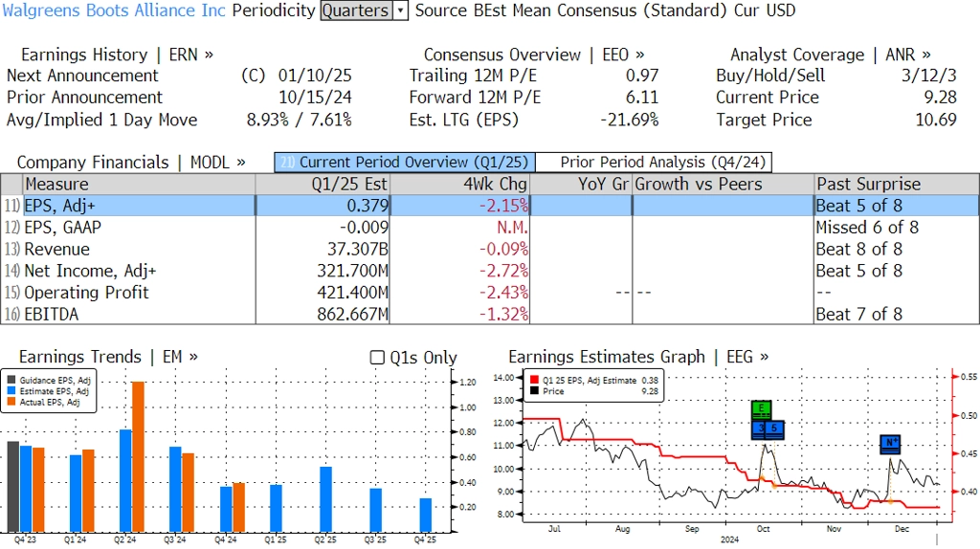Click the blue Q2'25 estimate bar
This screenshot has width=980, height=549.
tap(325, 499)
